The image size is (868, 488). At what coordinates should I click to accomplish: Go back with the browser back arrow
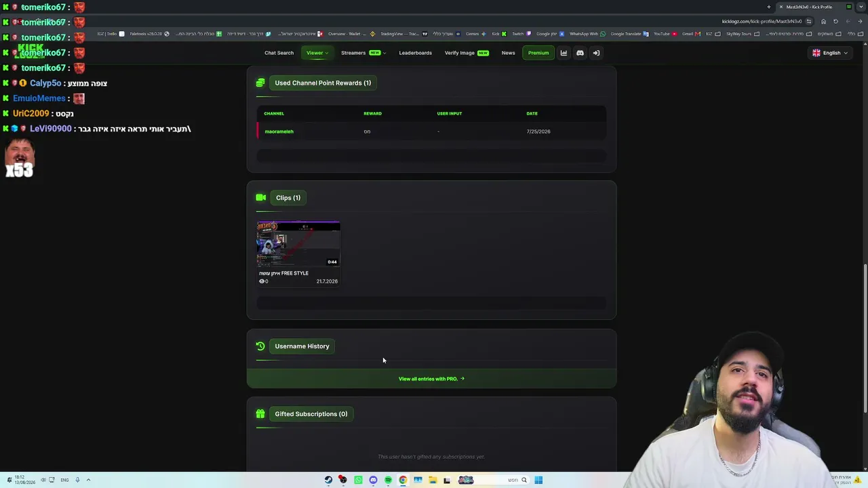860,21
